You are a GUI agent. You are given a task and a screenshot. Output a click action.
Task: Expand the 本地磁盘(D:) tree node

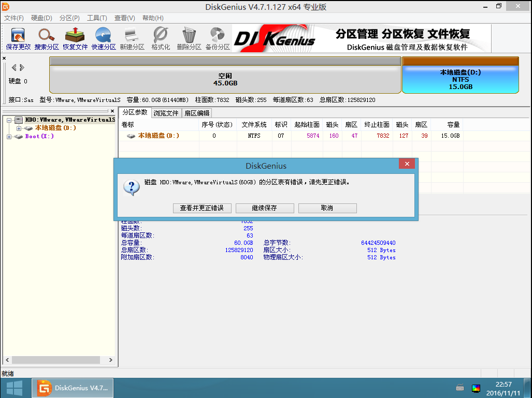pos(19,128)
